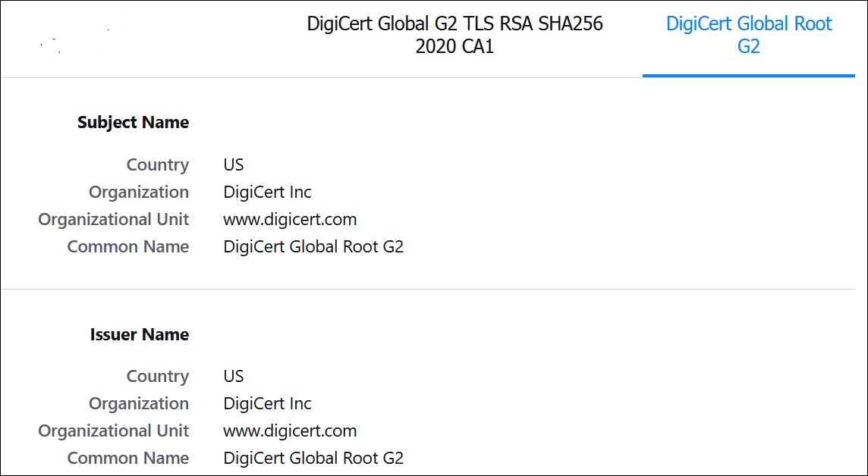The image size is (868, 476).
Task: Select the US country value under Subject Name
Action: coord(233,164)
